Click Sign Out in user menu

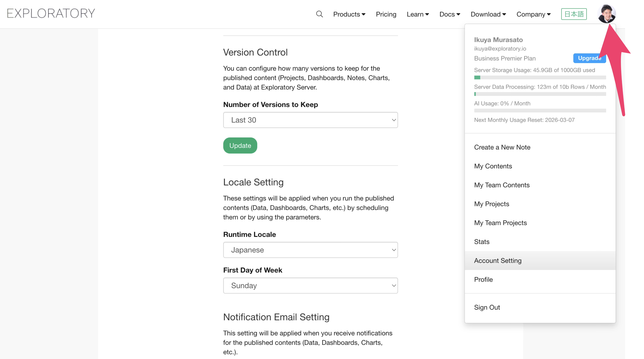click(x=487, y=307)
